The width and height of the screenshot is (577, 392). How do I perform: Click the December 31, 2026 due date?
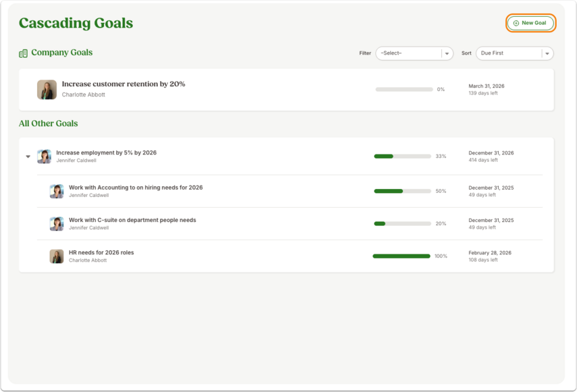pyautogui.click(x=491, y=153)
